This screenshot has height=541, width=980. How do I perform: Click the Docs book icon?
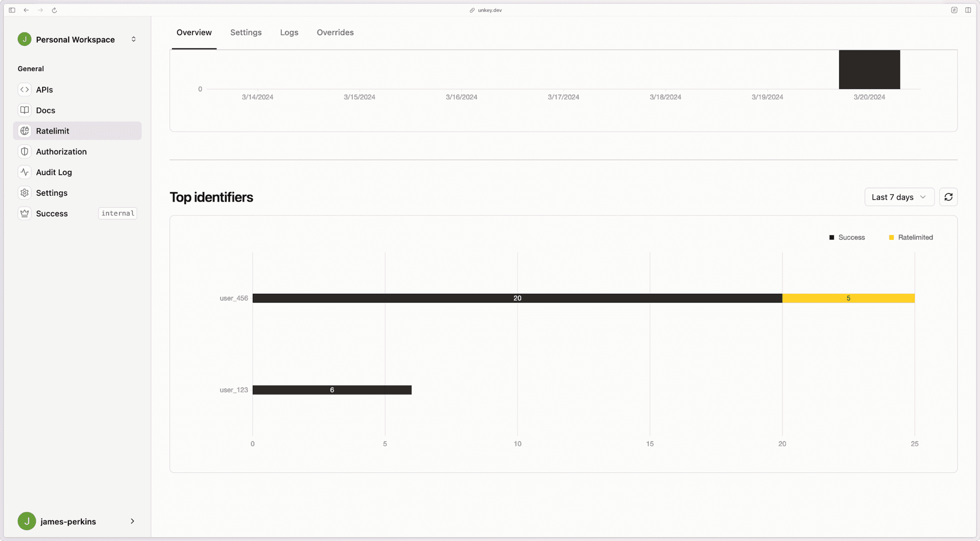pos(24,110)
